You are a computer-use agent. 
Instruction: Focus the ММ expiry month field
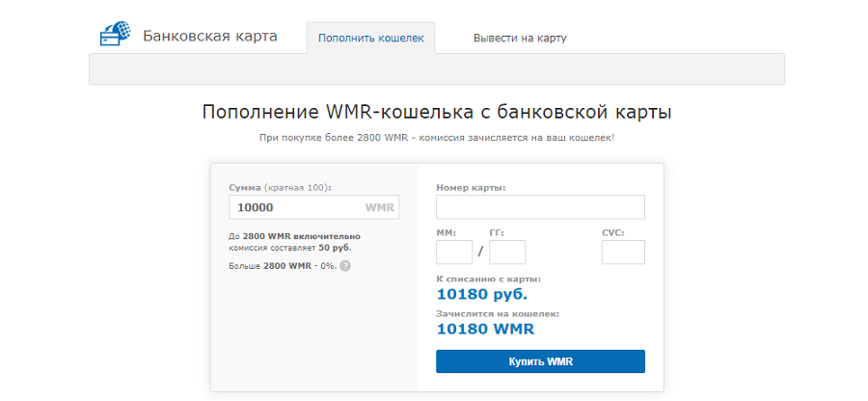pyautogui.click(x=454, y=253)
